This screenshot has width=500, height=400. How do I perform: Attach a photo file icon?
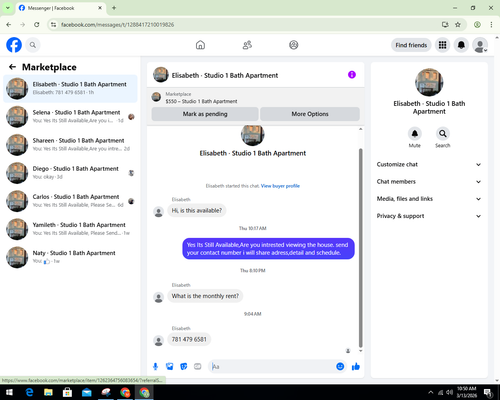point(170,367)
